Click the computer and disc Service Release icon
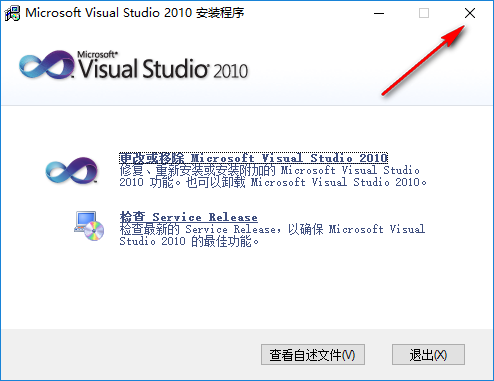This screenshot has height=381, width=494. coord(89,226)
